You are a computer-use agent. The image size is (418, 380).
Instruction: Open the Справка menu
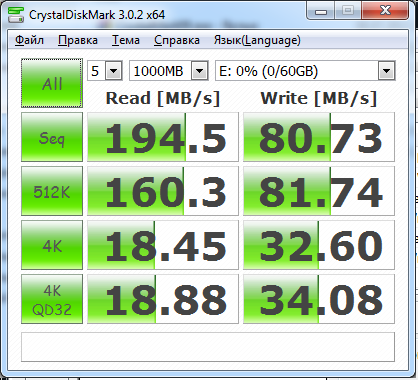click(177, 40)
